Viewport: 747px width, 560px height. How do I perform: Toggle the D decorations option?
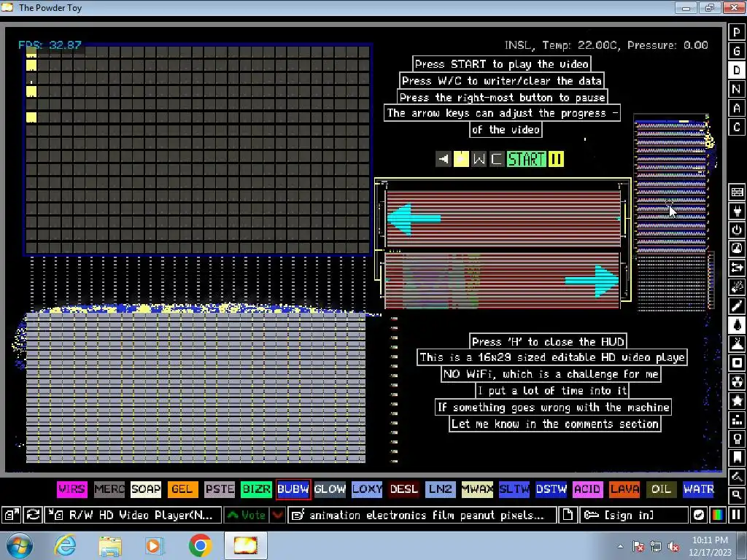point(737,70)
